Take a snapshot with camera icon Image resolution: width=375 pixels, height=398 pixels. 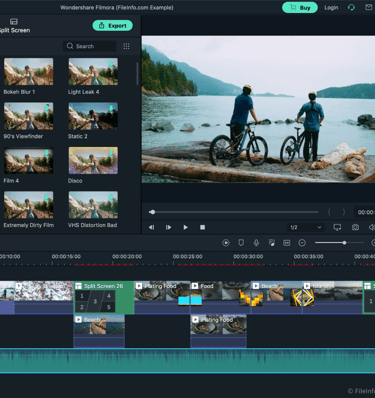pyautogui.click(x=355, y=227)
